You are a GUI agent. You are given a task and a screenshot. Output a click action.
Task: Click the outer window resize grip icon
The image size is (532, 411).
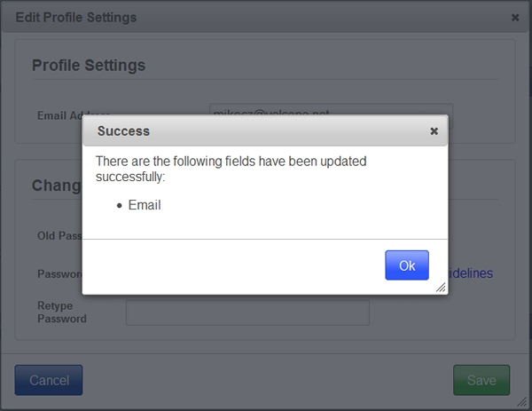(x=522, y=402)
